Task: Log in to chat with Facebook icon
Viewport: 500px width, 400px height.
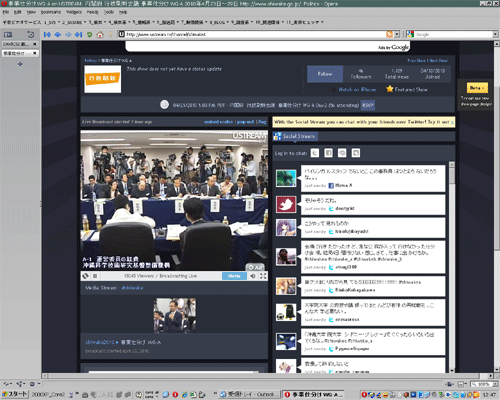Action: click(x=328, y=153)
